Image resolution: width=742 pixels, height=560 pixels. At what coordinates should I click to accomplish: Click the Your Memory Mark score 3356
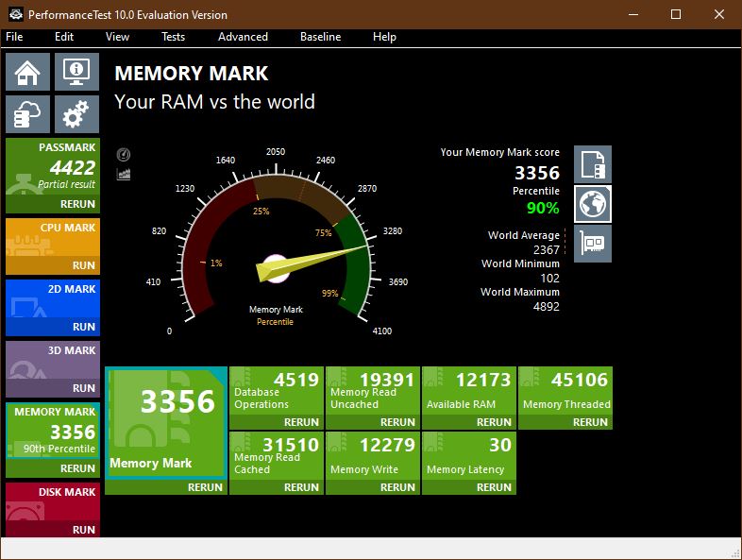537,173
